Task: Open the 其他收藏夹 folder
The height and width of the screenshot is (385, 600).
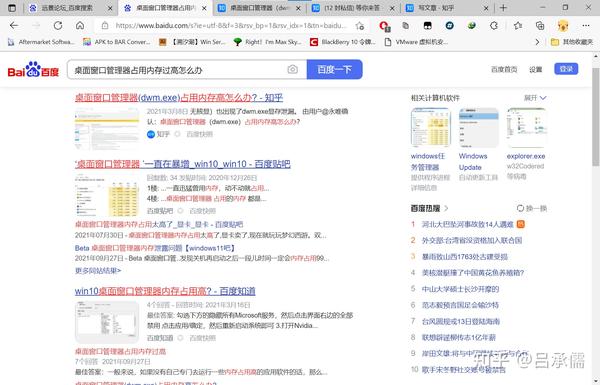Action: pos(572,42)
